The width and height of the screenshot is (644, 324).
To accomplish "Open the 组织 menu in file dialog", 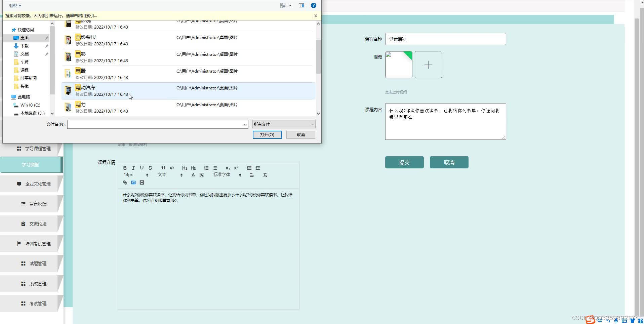I will pos(15,5).
